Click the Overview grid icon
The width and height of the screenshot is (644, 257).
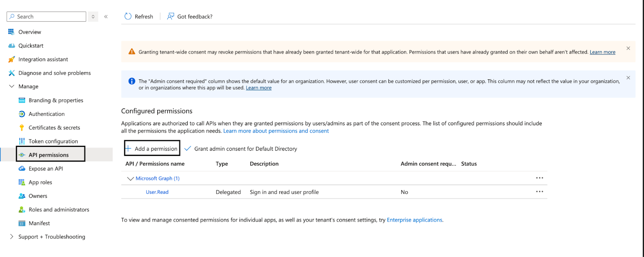(11, 32)
